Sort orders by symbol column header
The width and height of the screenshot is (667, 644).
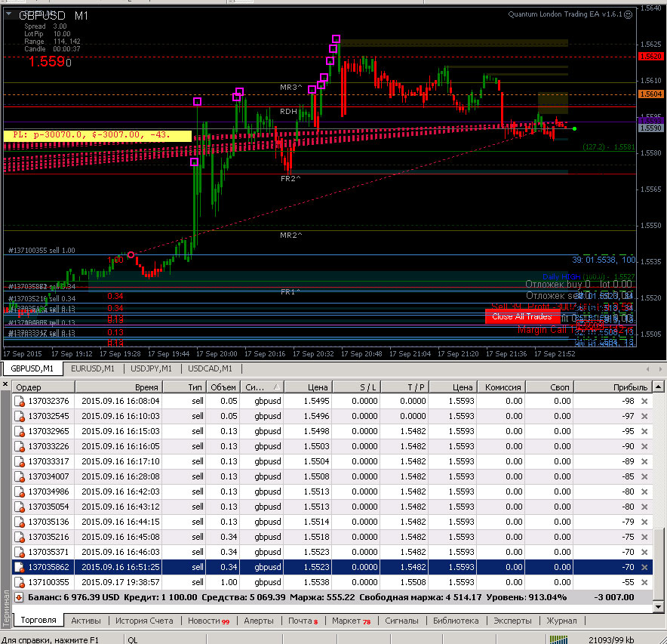tap(262, 387)
